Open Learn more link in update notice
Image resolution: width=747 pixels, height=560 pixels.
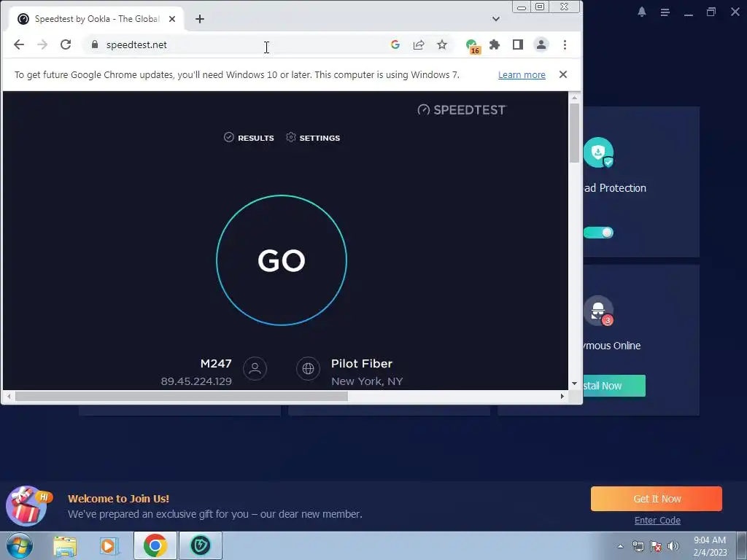pos(522,75)
